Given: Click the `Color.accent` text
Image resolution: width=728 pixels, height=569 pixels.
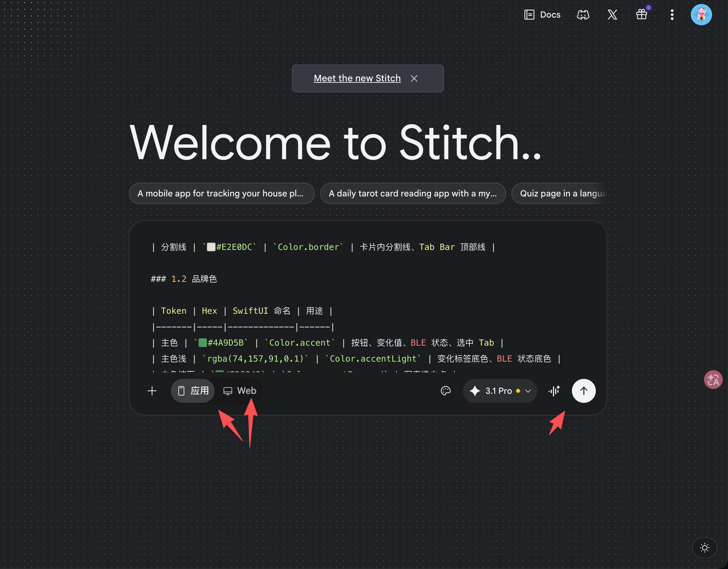Looking at the screenshot, I should click(299, 343).
